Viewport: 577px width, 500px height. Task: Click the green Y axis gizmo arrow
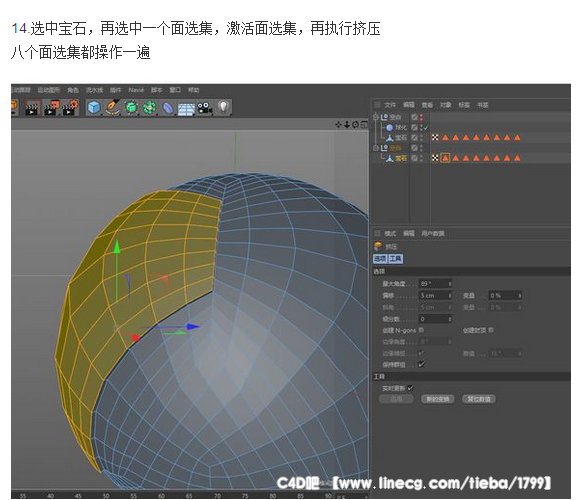pyautogui.click(x=117, y=247)
